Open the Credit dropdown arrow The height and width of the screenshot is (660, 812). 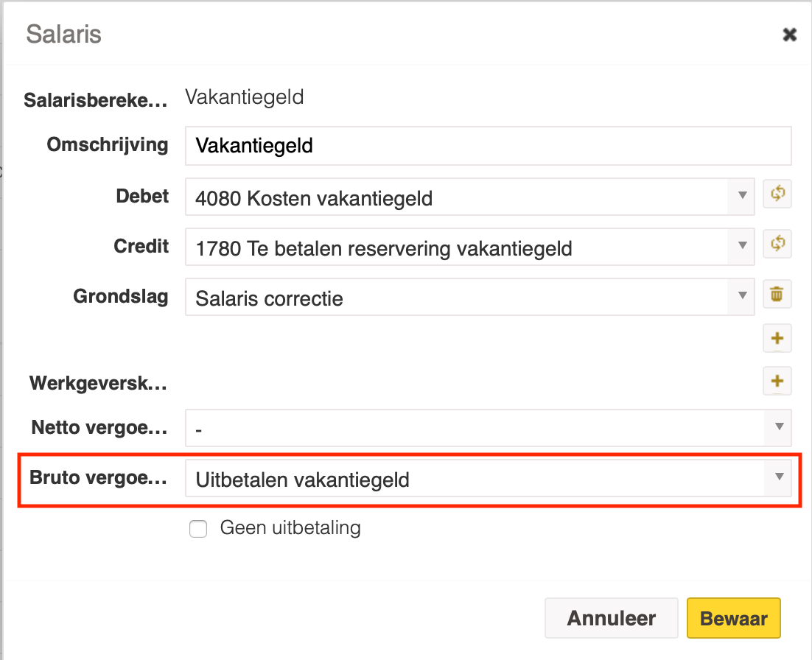[x=741, y=246]
